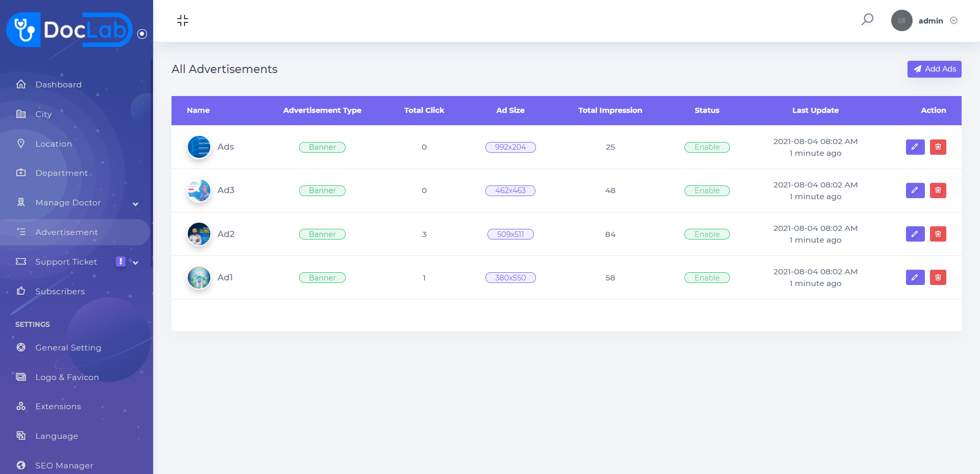980x474 pixels.
Task: Go to General Setting in sidebar
Action: click(68, 347)
